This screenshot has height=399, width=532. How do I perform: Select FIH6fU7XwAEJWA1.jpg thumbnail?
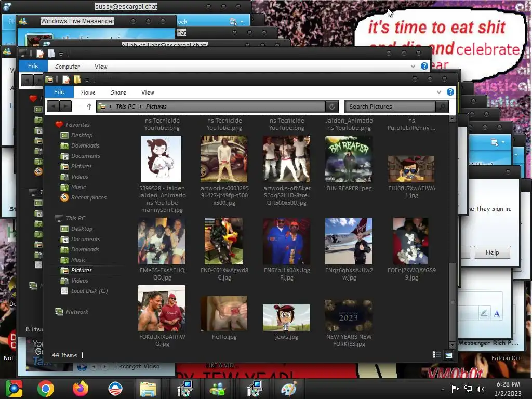click(x=411, y=169)
